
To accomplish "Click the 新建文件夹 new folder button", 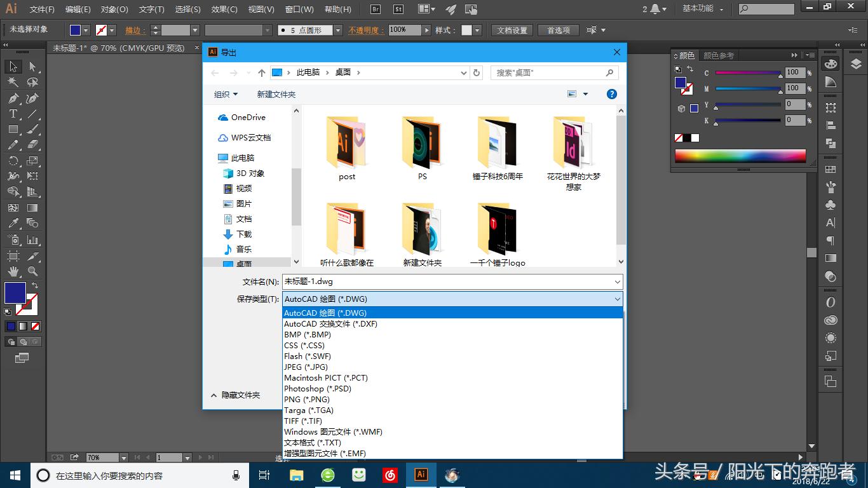I will click(x=276, y=94).
